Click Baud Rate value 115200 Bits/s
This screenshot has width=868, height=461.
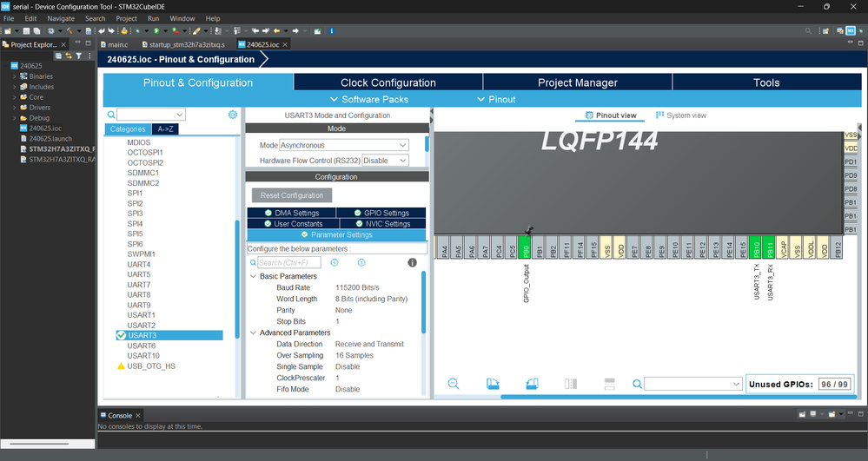(x=357, y=287)
